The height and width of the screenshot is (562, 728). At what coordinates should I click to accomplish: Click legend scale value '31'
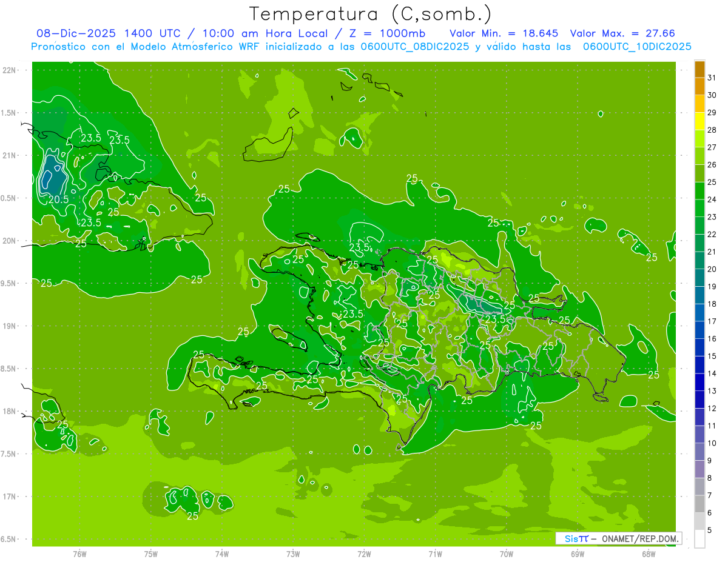coord(712,77)
